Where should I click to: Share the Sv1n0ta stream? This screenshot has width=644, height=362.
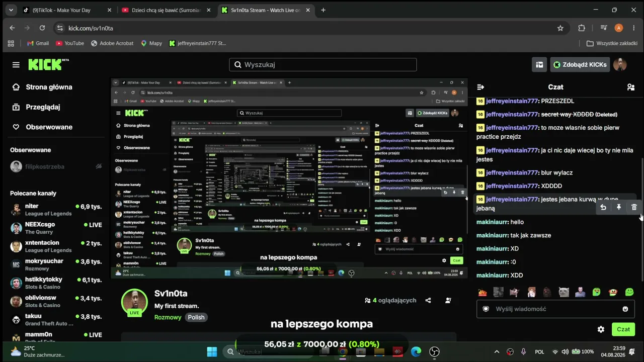(428, 300)
